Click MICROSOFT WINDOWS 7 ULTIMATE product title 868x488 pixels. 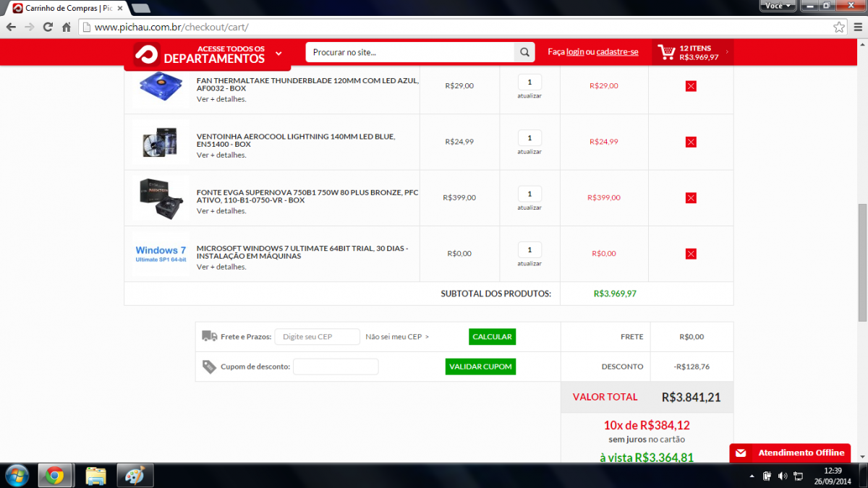(302, 252)
